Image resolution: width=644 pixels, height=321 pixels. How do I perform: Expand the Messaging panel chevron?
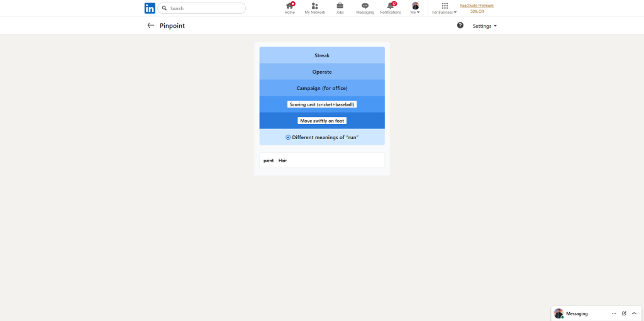pyautogui.click(x=634, y=313)
